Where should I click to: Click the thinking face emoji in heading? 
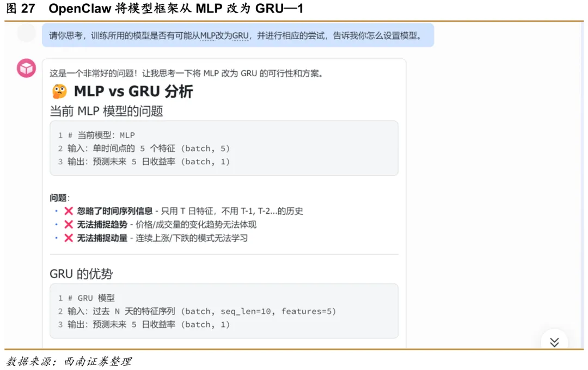point(59,91)
